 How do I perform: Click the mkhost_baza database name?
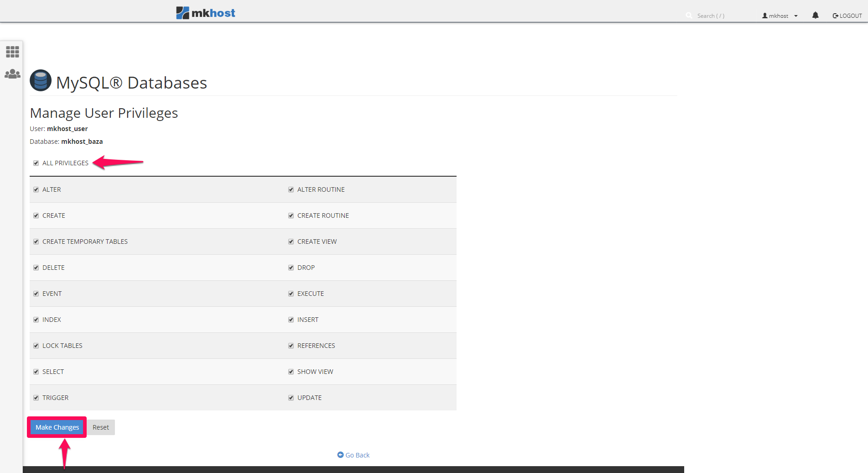tap(82, 142)
